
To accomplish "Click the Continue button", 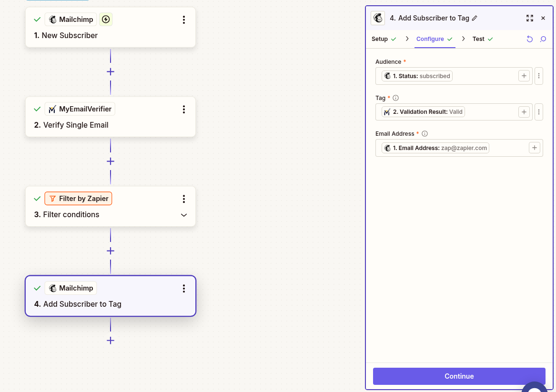I will point(459,376).
